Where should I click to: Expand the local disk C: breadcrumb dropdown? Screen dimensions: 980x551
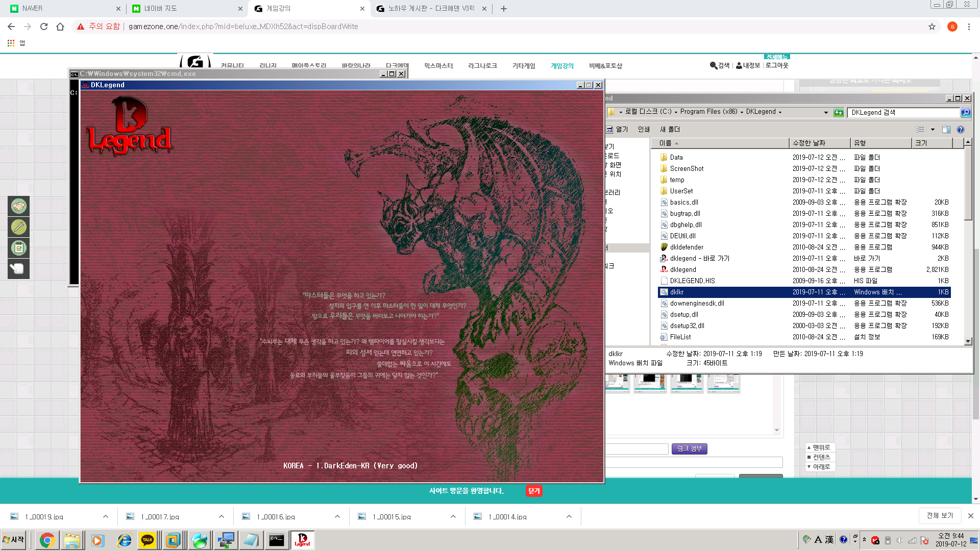click(676, 112)
